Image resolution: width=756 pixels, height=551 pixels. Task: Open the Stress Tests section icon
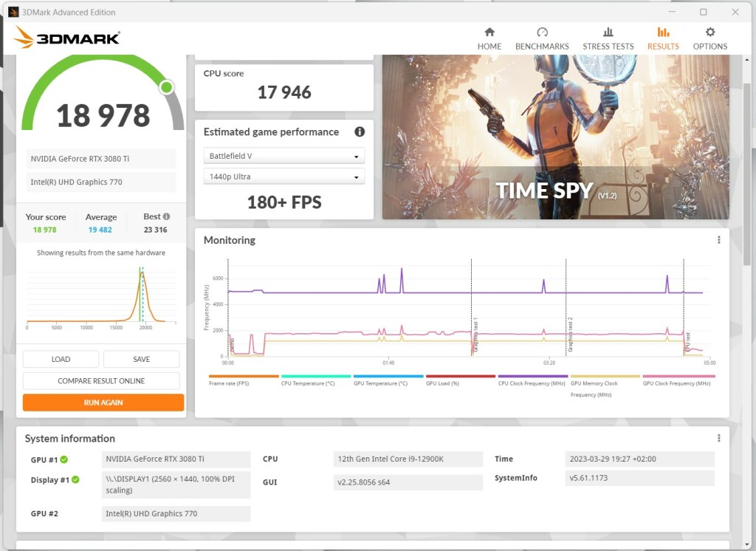point(608,32)
